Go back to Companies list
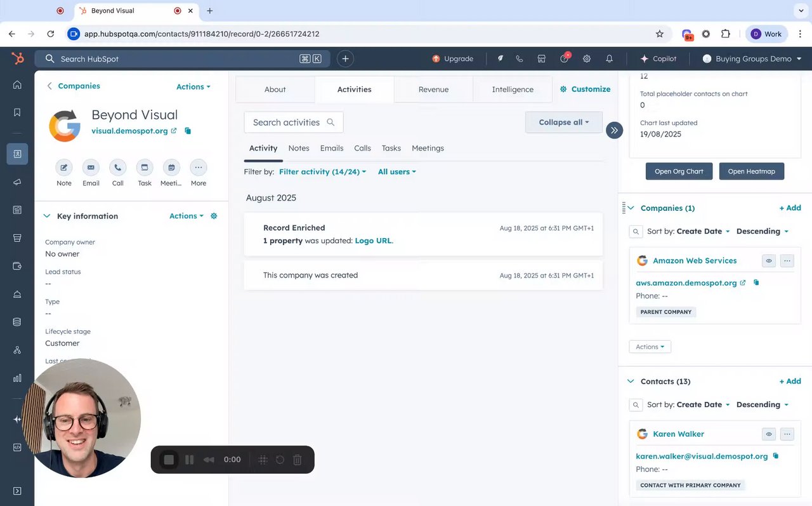812x506 pixels. tap(74, 86)
